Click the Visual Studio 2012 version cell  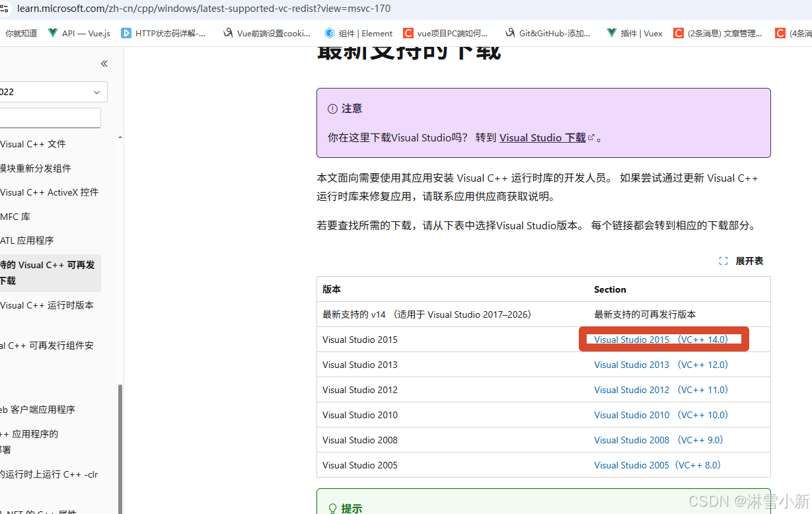tap(453, 390)
